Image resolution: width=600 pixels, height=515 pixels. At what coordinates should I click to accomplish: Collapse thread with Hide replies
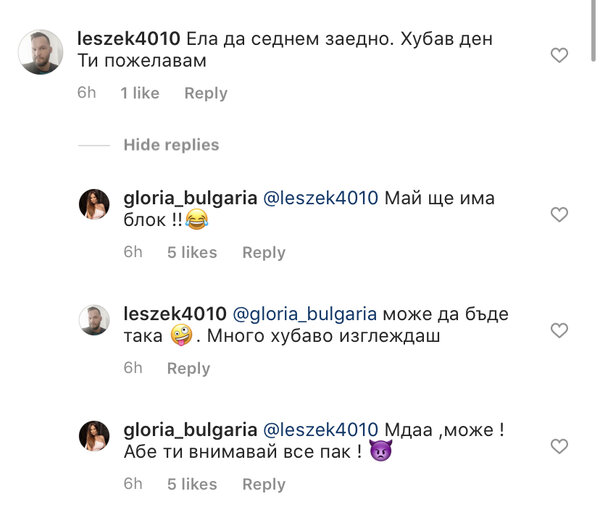click(x=171, y=145)
